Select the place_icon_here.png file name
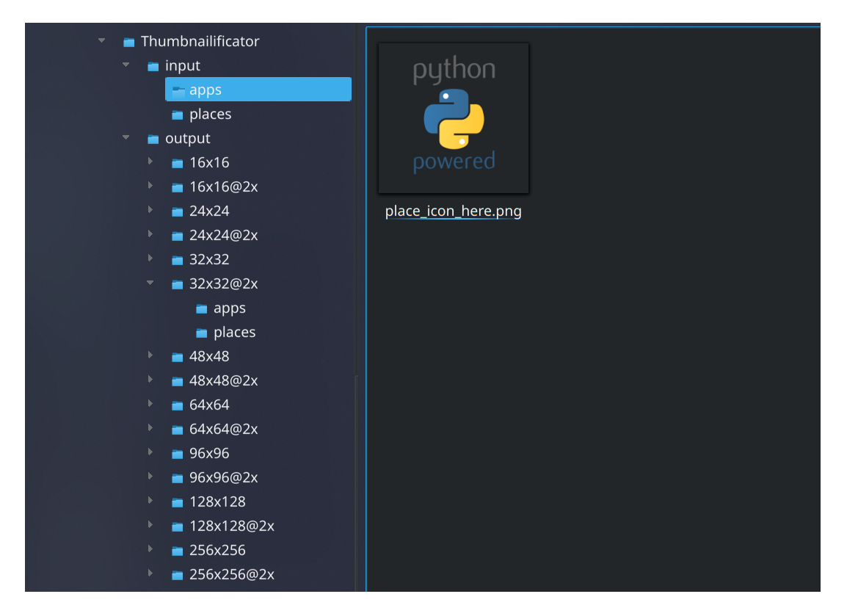847x616 pixels. (453, 211)
